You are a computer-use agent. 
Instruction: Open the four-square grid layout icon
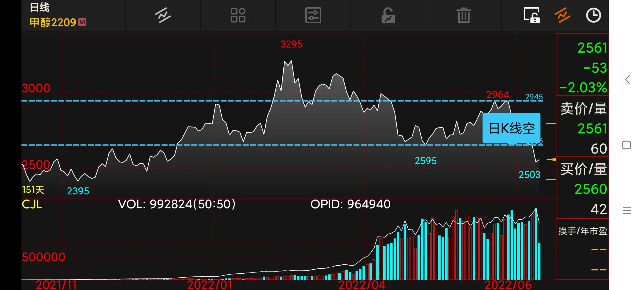pos(238,15)
